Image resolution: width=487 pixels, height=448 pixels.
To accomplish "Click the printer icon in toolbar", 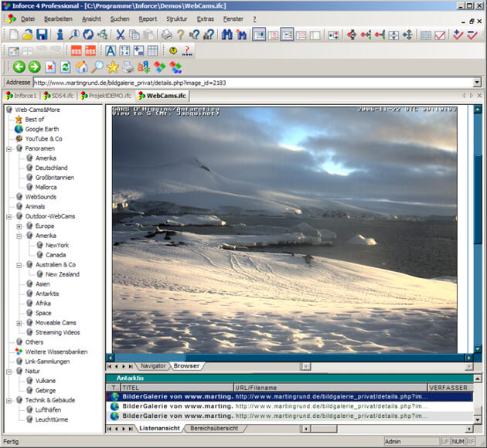I will [166, 35].
